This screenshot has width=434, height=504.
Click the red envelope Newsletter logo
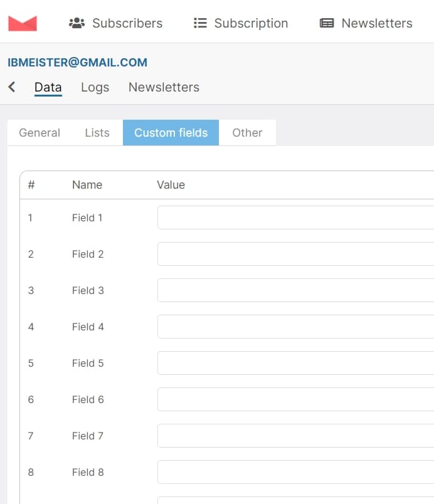23,23
